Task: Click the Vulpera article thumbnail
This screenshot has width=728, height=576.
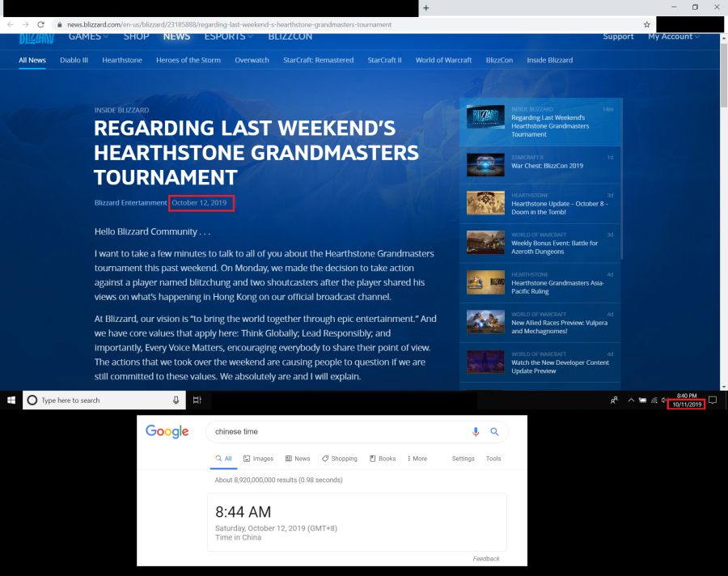Action: 485,321
